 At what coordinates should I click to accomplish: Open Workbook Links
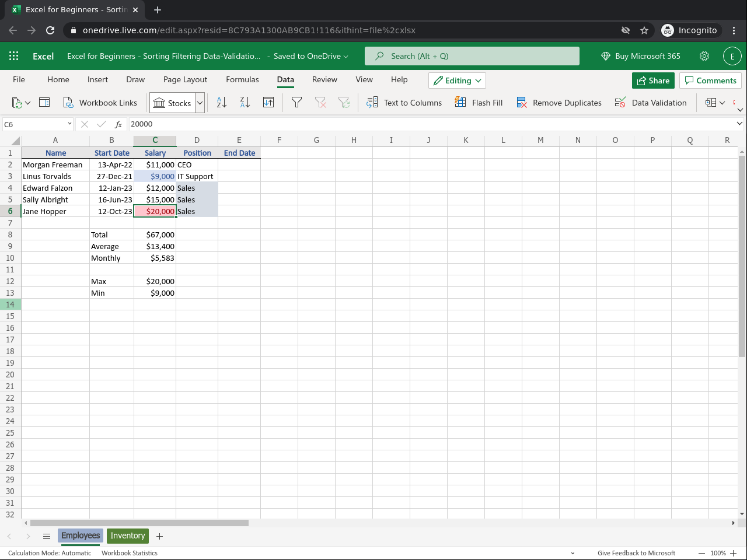pyautogui.click(x=100, y=103)
